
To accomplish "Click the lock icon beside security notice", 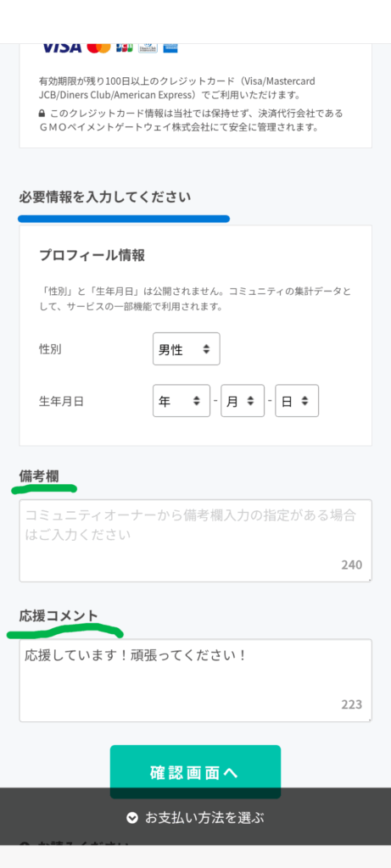I will [x=42, y=114].
